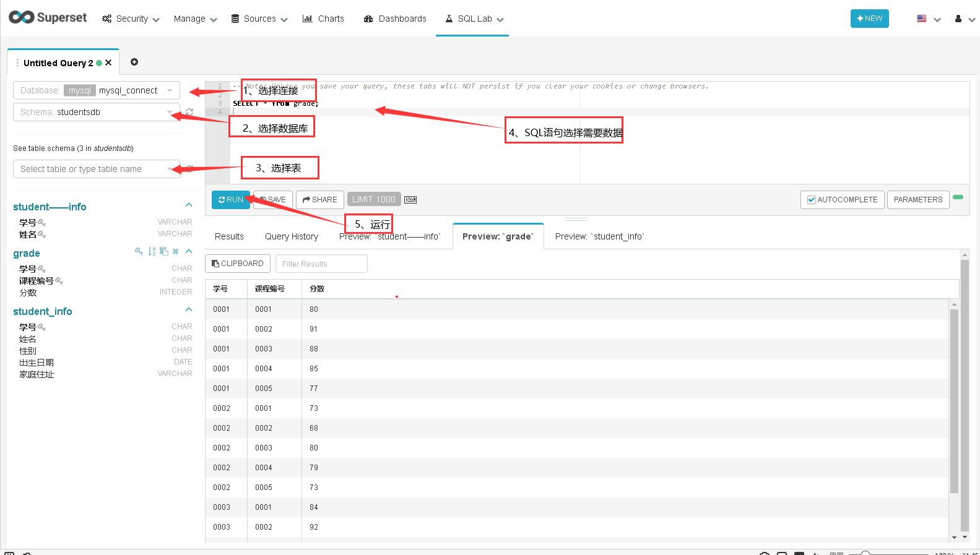
Task: Click the 课程编号 results column header
Action: [270, 289]
